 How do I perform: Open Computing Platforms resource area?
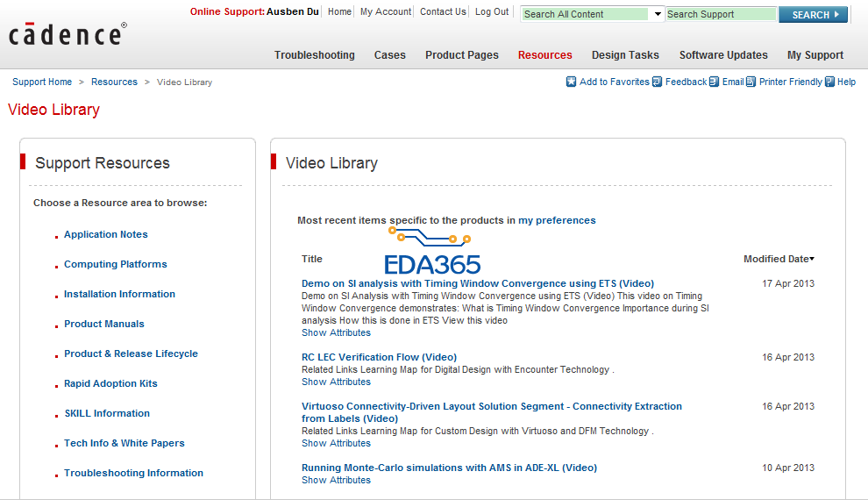click(x=115, y=264)
